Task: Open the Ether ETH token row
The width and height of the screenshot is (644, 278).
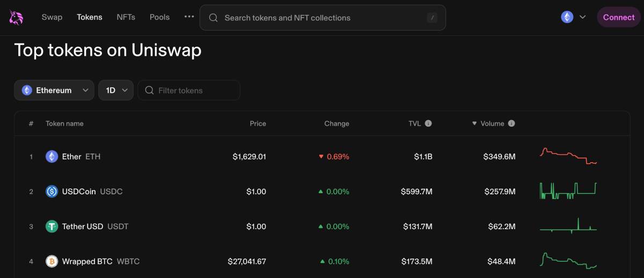Action: click(322, 157)
